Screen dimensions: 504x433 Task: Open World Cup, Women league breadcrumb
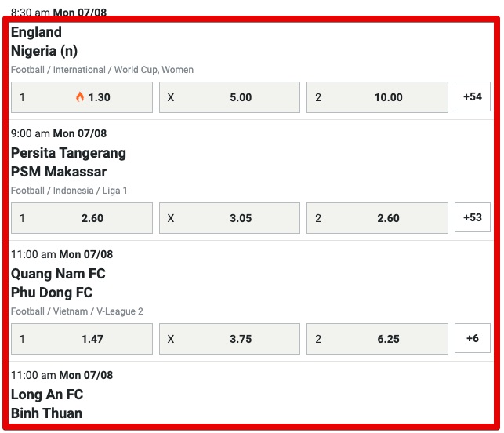tap(154, 70)
